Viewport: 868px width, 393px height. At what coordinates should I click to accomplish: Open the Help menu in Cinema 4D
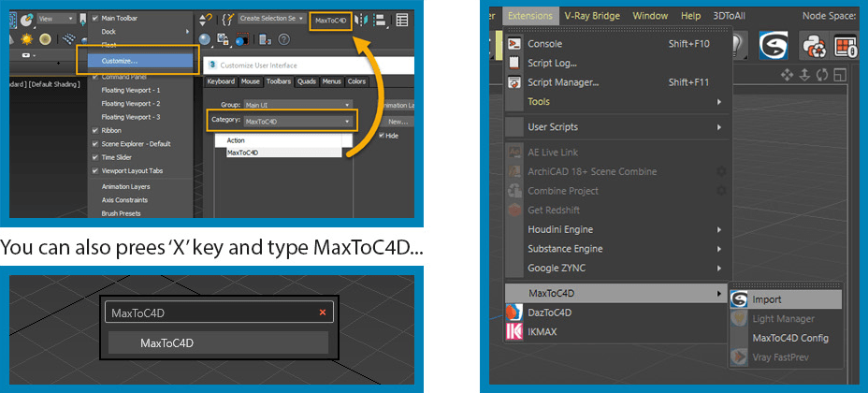(x=690, y=16)
